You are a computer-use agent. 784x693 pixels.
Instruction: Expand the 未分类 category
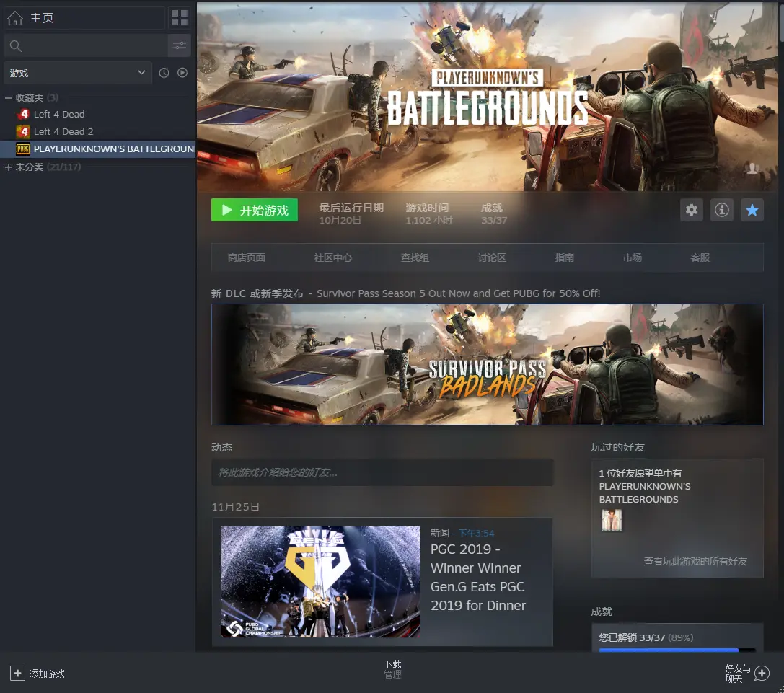(9, 167)
